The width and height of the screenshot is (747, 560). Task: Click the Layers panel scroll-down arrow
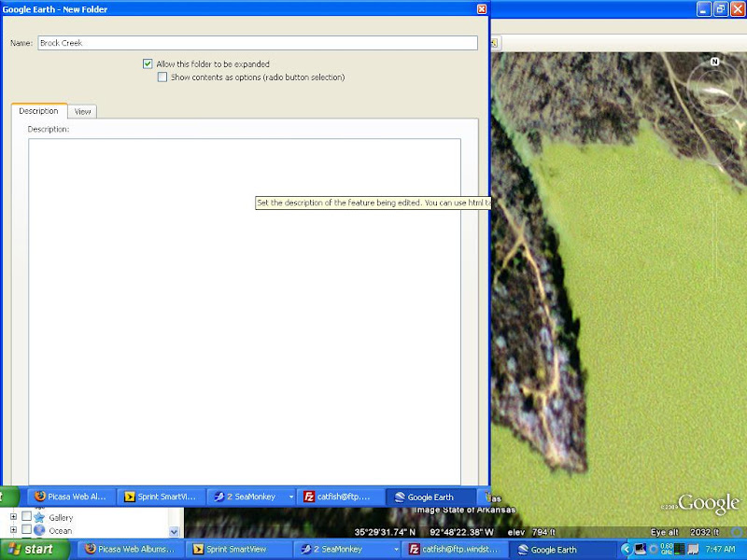click(174, 531)
